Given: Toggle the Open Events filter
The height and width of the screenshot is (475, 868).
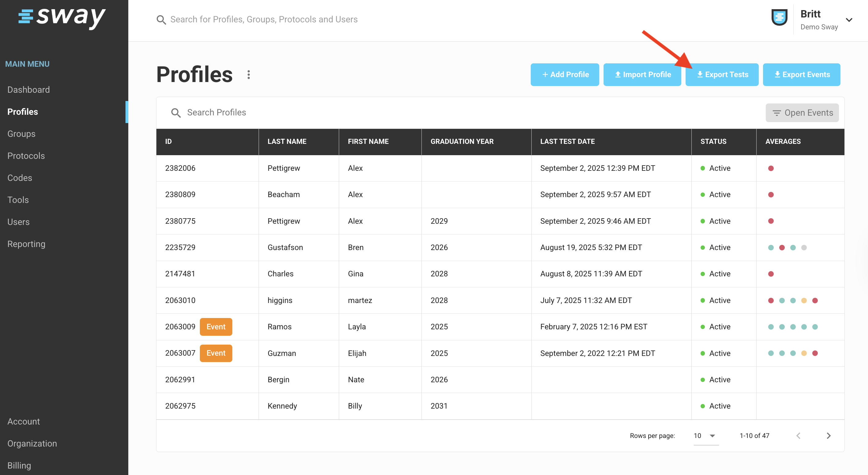Looking at the screenshot, I should point(802,113).
